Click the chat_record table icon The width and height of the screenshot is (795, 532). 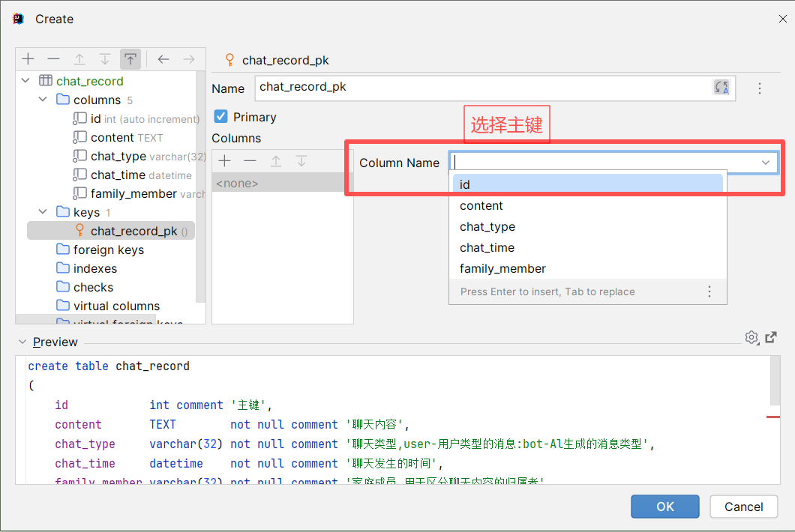[x=46, y=81]
